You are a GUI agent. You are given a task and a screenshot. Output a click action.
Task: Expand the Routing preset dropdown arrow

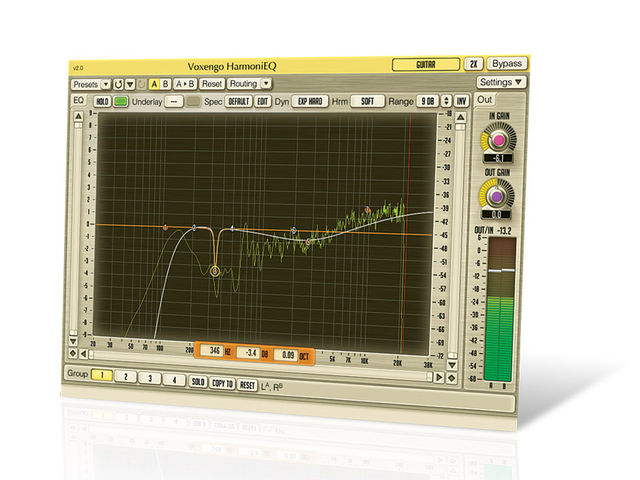click(266, 84)
